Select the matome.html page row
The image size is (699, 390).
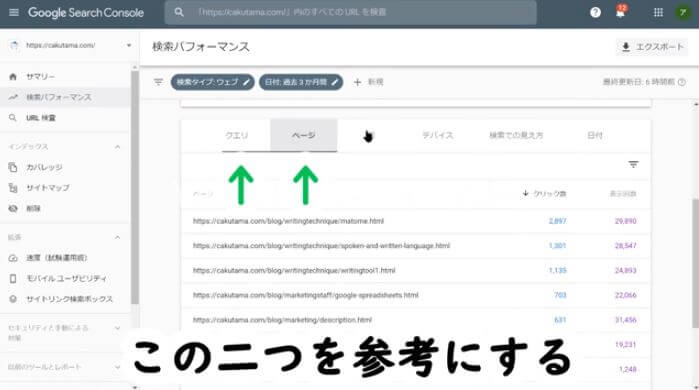415,221
